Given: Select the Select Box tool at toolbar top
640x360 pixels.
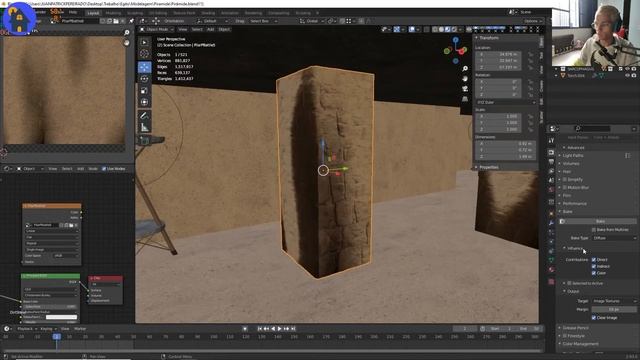Looking at the screenshot, I should pyautogui.click(x=144, y=42).
